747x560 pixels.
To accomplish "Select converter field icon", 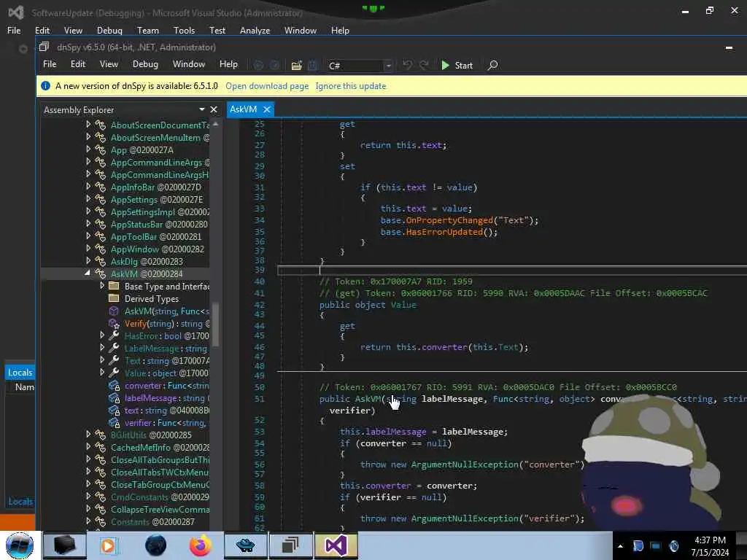I will click(x=114, y=385).
